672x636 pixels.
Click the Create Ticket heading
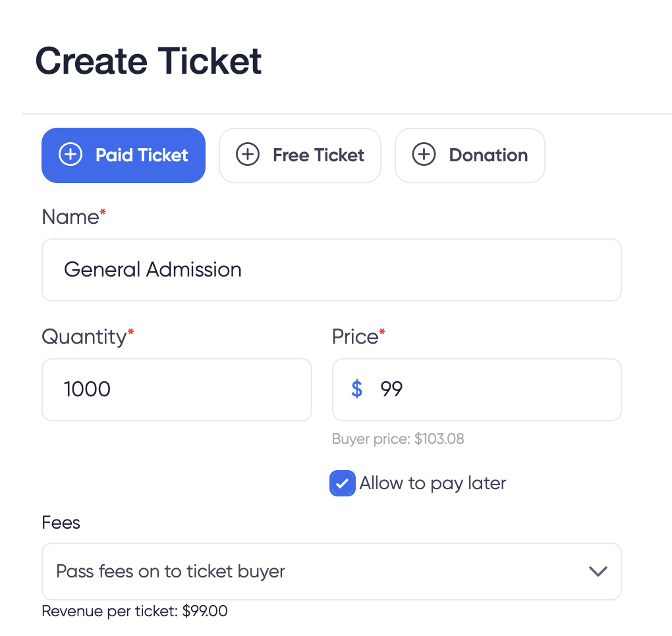[148, 61]
